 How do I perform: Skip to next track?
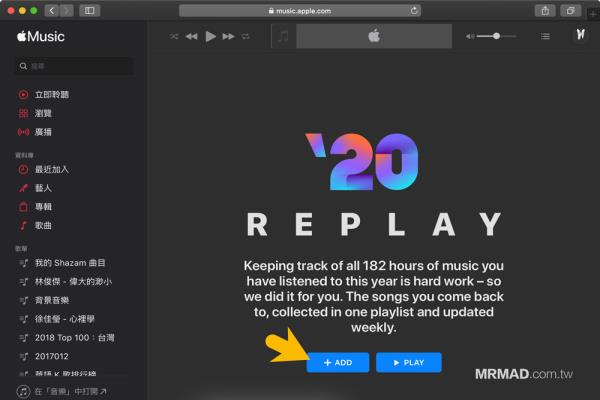coord(228,36)
